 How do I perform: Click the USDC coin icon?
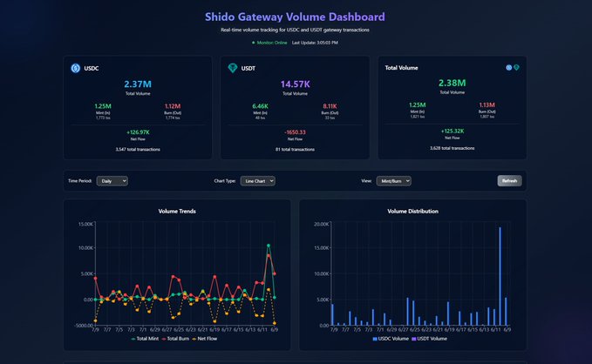tap(76, 68)
